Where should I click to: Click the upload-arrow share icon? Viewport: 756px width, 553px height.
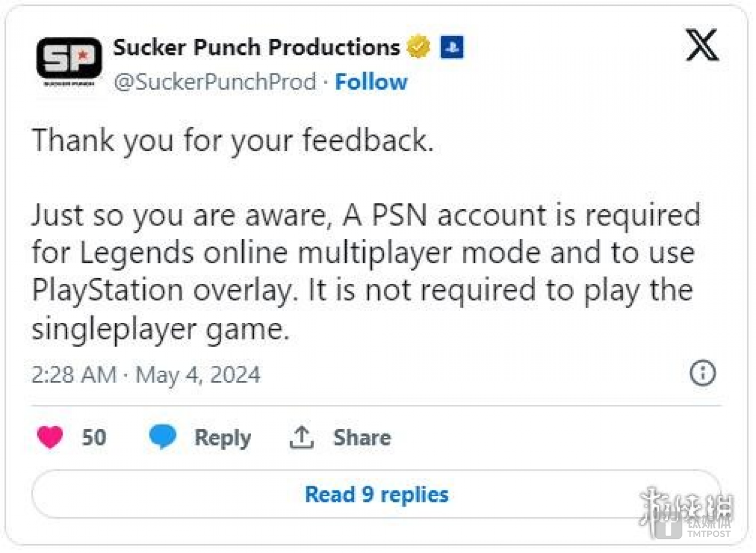coord(302,437)
